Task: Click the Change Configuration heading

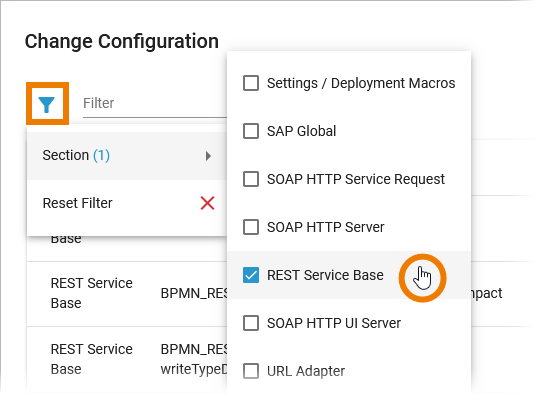Action: click(x=122, y=41)
